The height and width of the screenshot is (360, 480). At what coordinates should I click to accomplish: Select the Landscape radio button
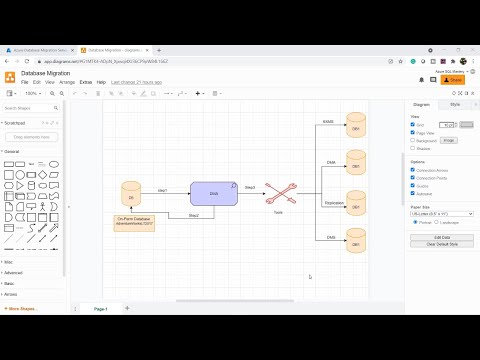coord(436,222)
